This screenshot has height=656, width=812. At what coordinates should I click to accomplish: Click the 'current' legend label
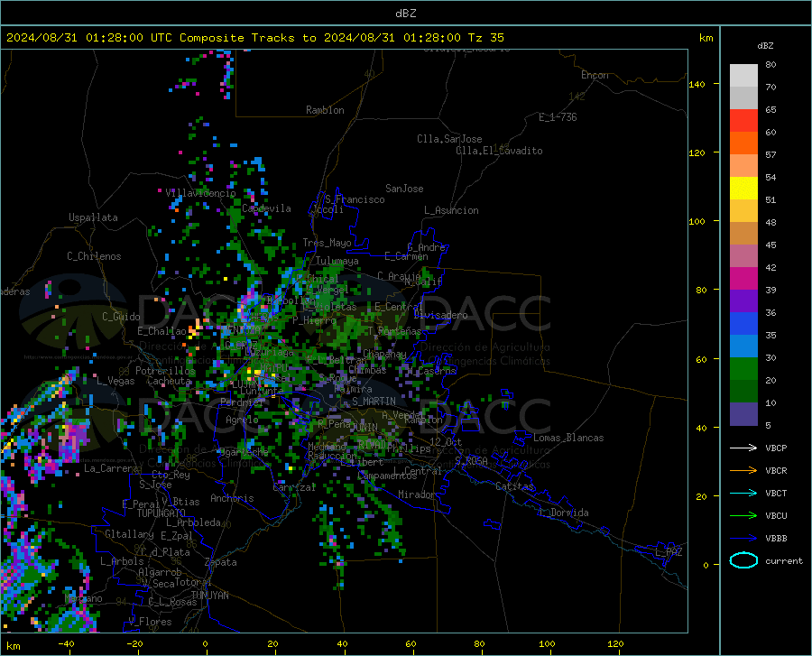tap(784, 560)
